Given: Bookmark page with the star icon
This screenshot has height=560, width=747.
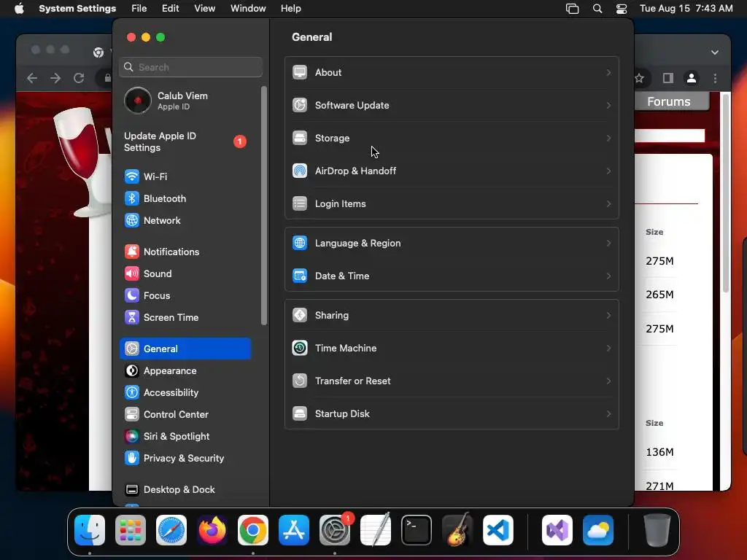Looking at the screenshot, I should click(639, 78).
